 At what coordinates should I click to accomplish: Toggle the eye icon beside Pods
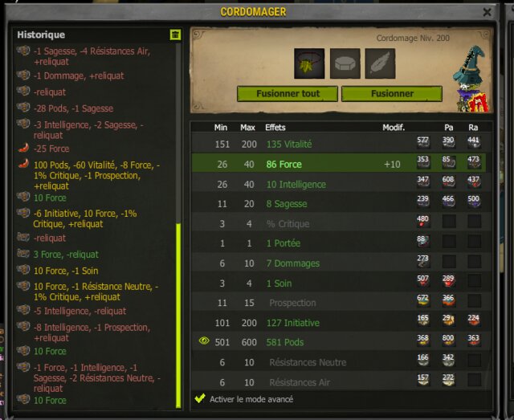204,341
